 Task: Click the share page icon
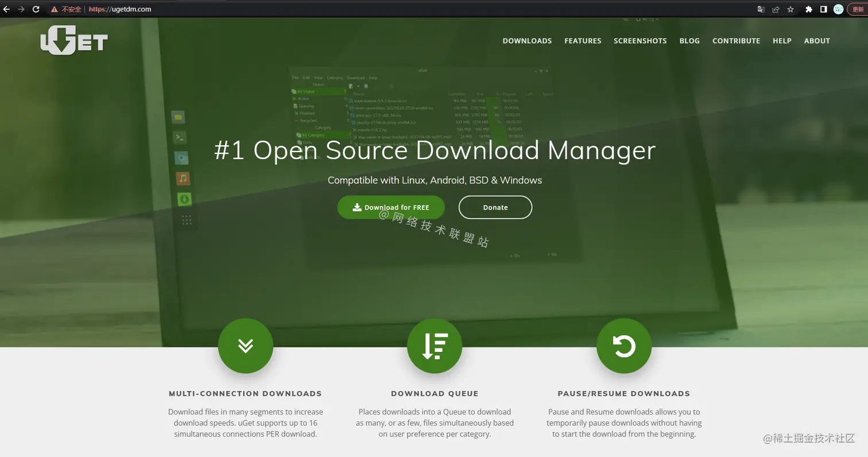[776, 9]
